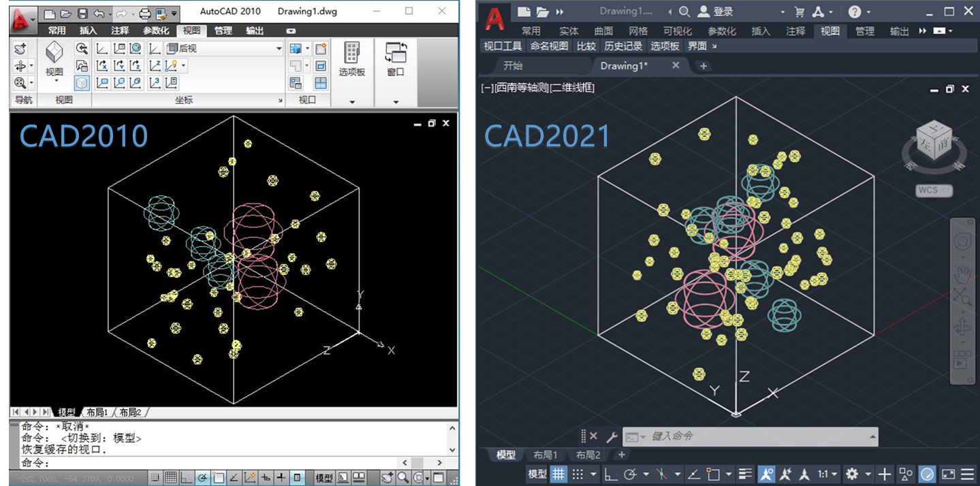This screenshot has width=980, height=486.
Task: Toggle grid display in AutoCAD 2021 status bar
Action: (558, 474)
